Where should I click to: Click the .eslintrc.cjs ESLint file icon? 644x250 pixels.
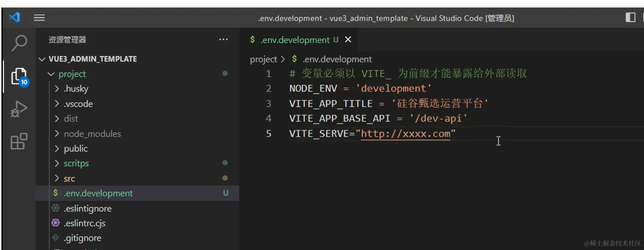coord(56,223)
